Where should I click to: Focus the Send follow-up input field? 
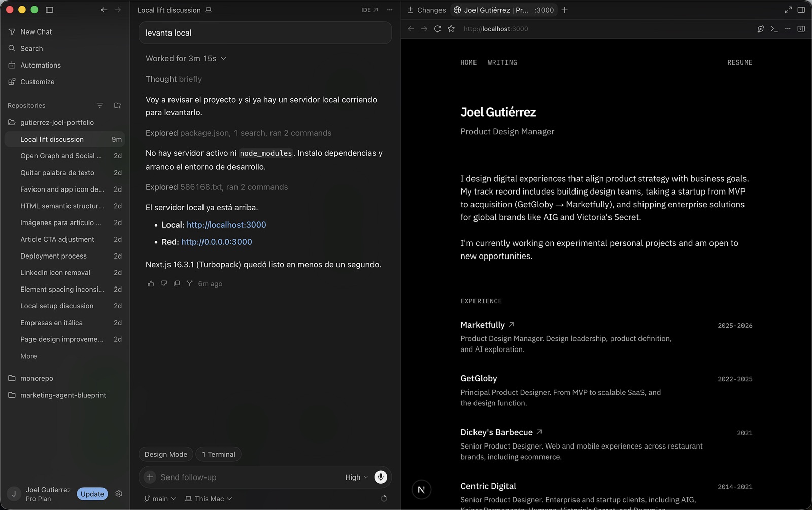coord(249,477)
